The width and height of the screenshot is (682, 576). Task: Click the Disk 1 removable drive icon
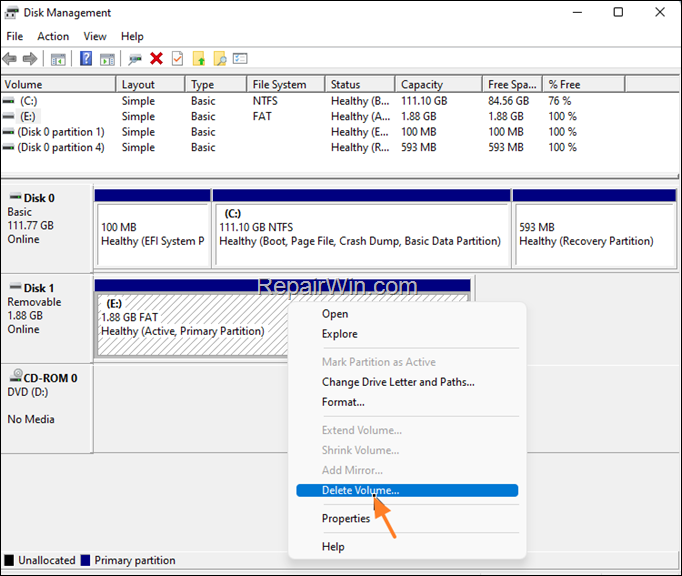pyautogui.click(x=15, y=287)
